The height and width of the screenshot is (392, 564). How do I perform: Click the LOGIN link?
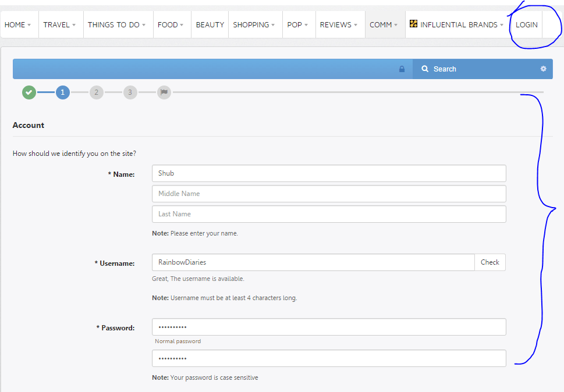click(x=527, y=25)
